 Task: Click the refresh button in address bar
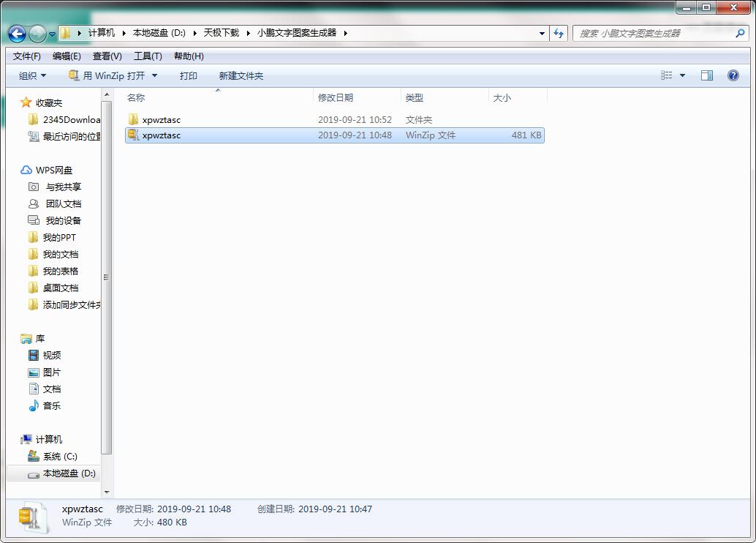(557, 34)
